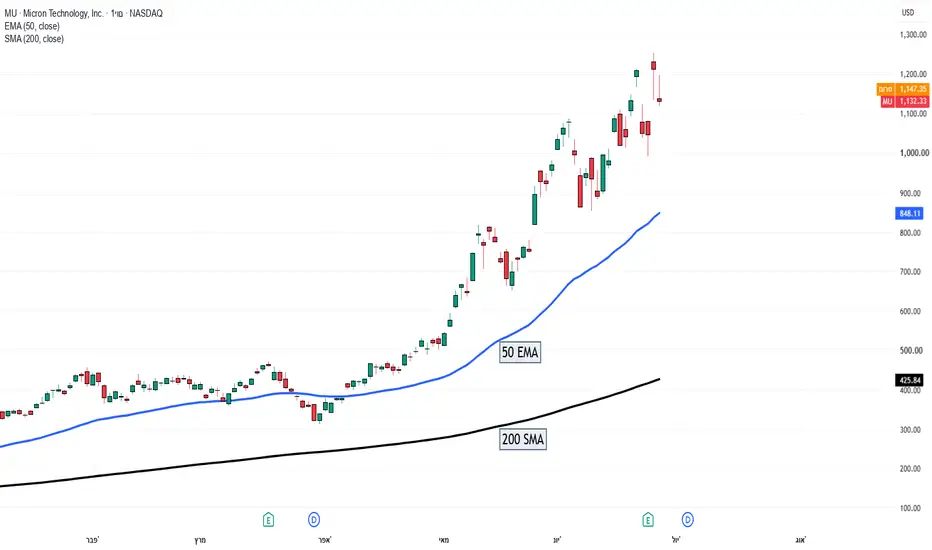Select the red MU 1,132.33 price tag
932x550 pixels.
(905, 102)
